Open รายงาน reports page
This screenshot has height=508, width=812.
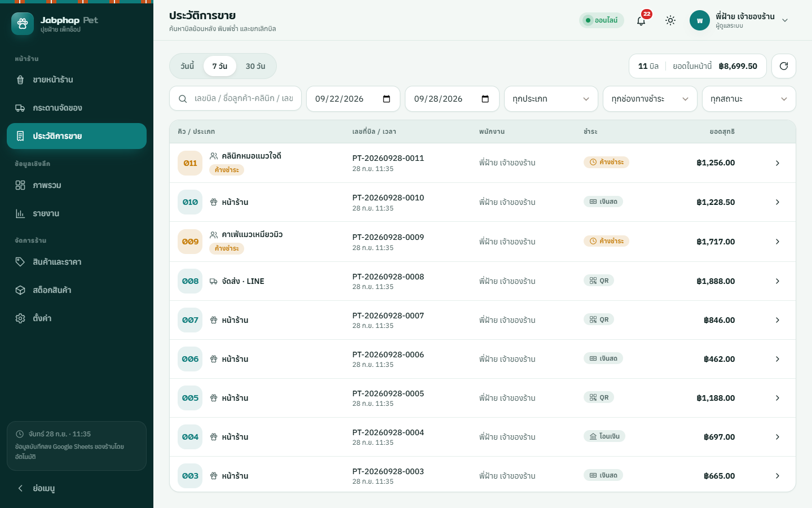(77, 213)
